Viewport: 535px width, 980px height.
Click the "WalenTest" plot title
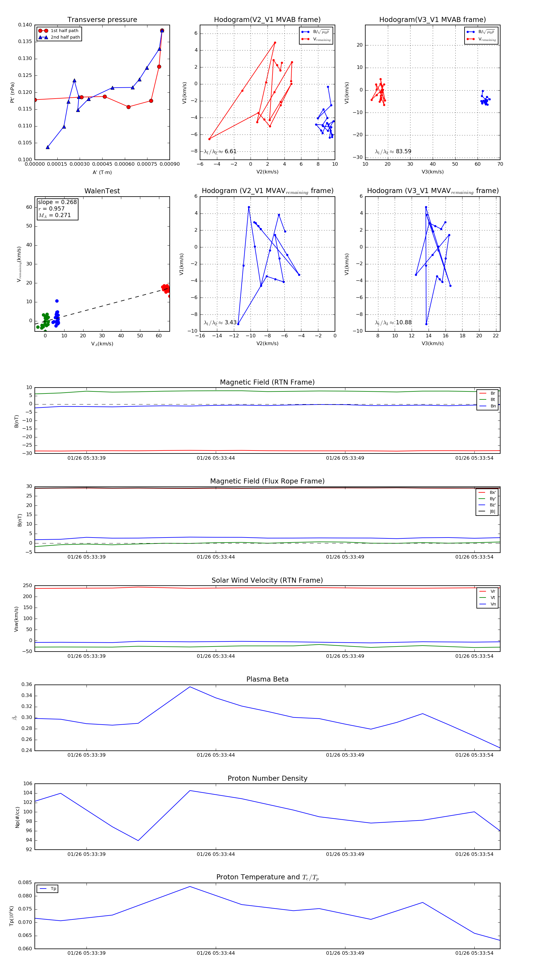coord(102,191)
